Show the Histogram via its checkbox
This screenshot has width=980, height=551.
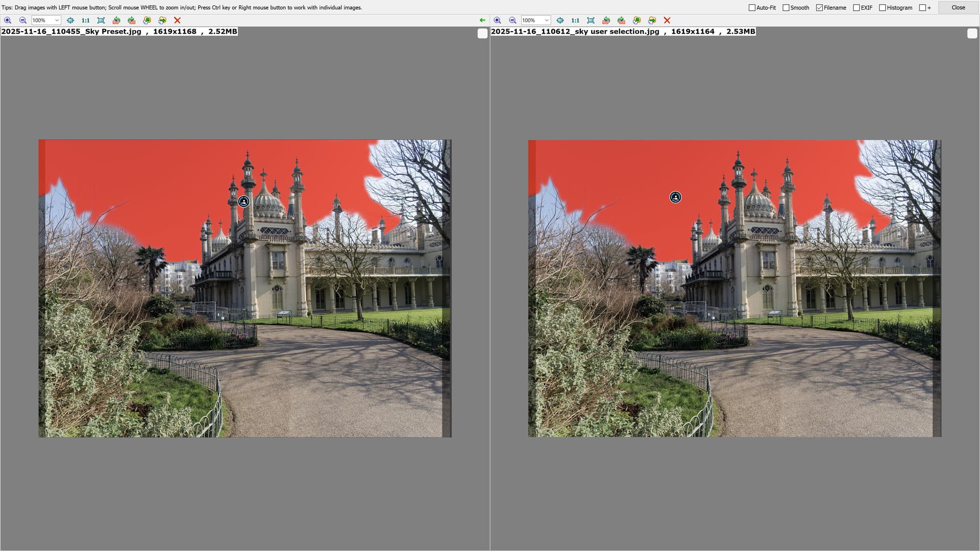coord(883,8)
